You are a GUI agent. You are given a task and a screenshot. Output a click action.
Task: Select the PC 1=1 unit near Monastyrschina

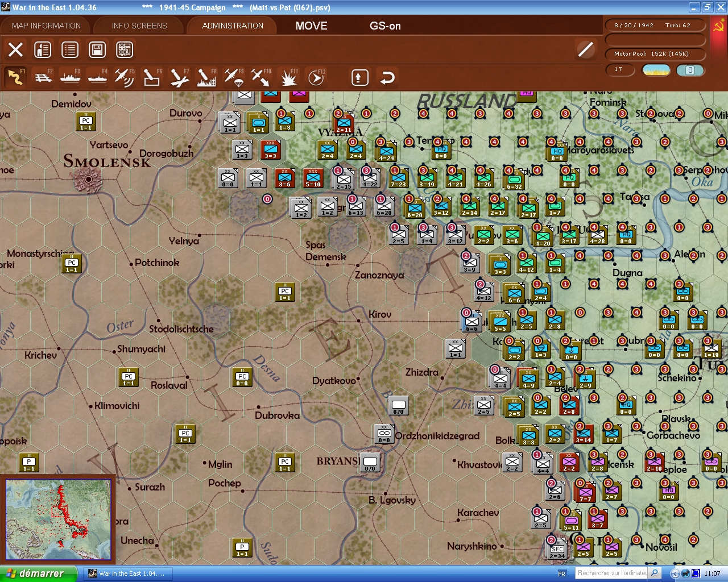(x=72, y=264)
